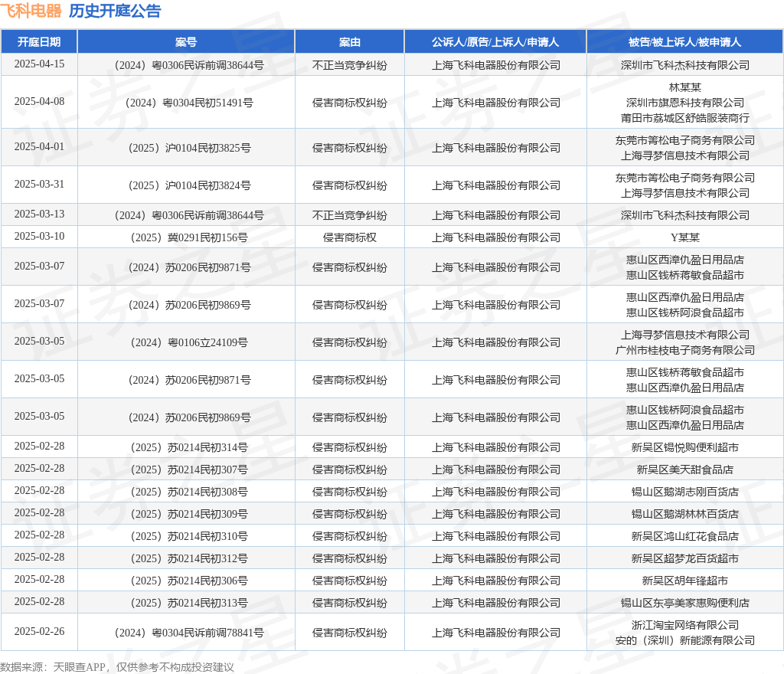Select the 开庭日期 column header
Image resolution: width=784 pixels, height=674 pixels.
pyautogui.click(x=39, y=42)
